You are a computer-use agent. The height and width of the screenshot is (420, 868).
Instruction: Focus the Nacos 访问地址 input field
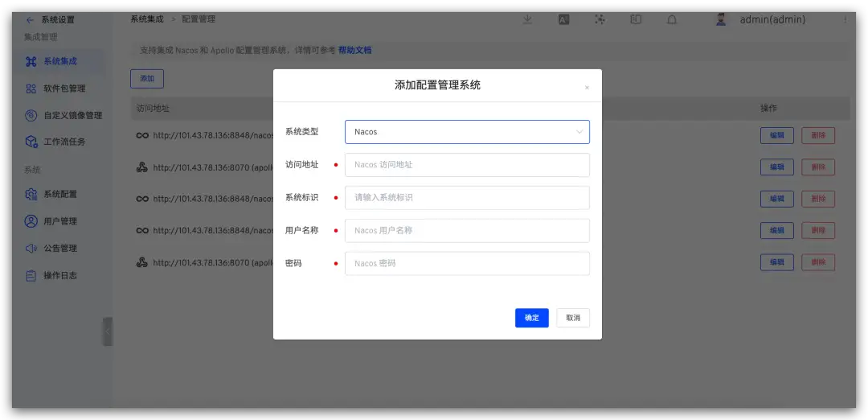[467, 165]
